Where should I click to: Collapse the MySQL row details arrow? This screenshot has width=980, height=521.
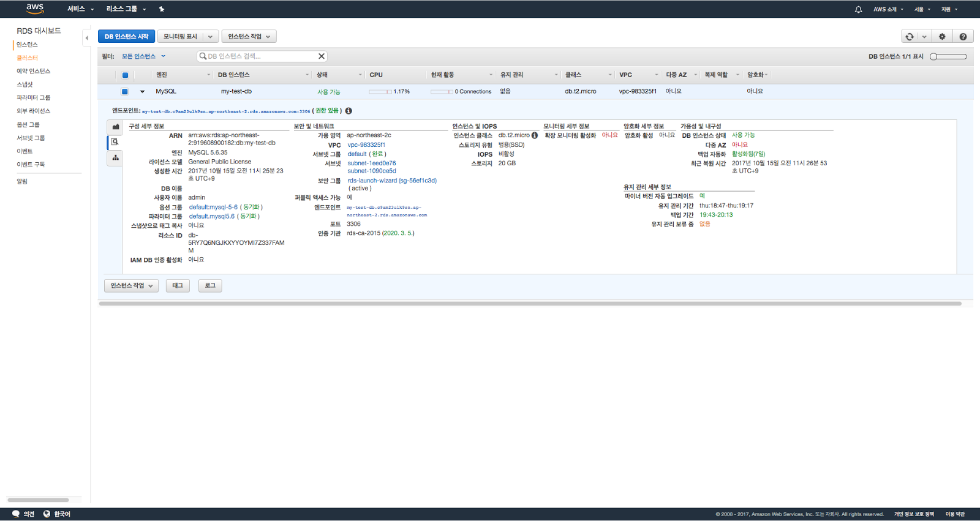click(x=142, y=92)
